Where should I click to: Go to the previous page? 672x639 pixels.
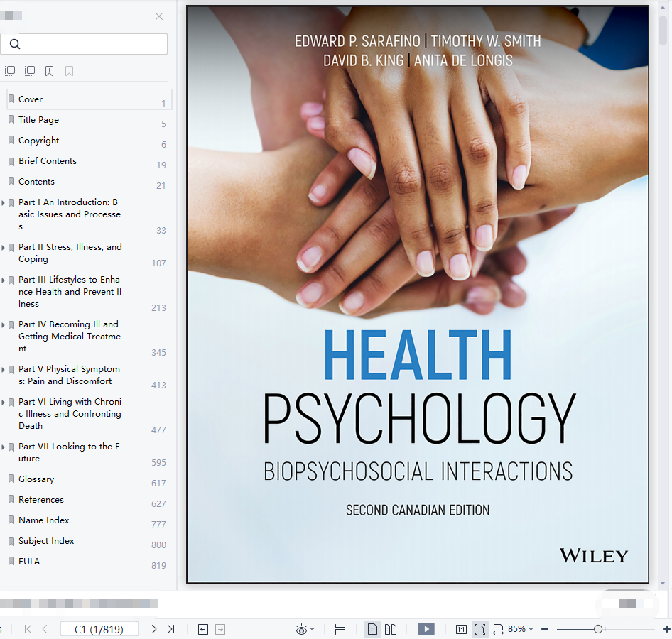point(45,629)
